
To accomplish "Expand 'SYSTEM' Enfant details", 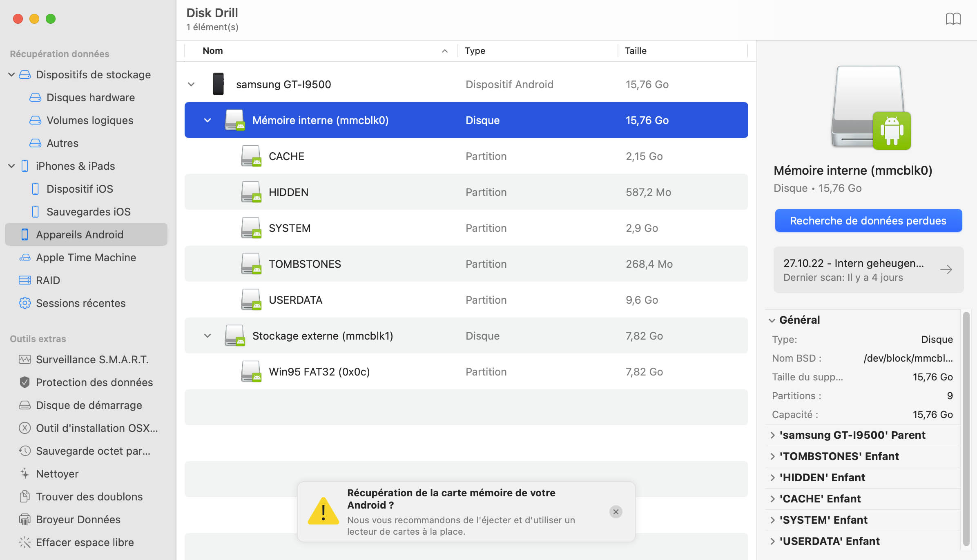I will [772, 520].
